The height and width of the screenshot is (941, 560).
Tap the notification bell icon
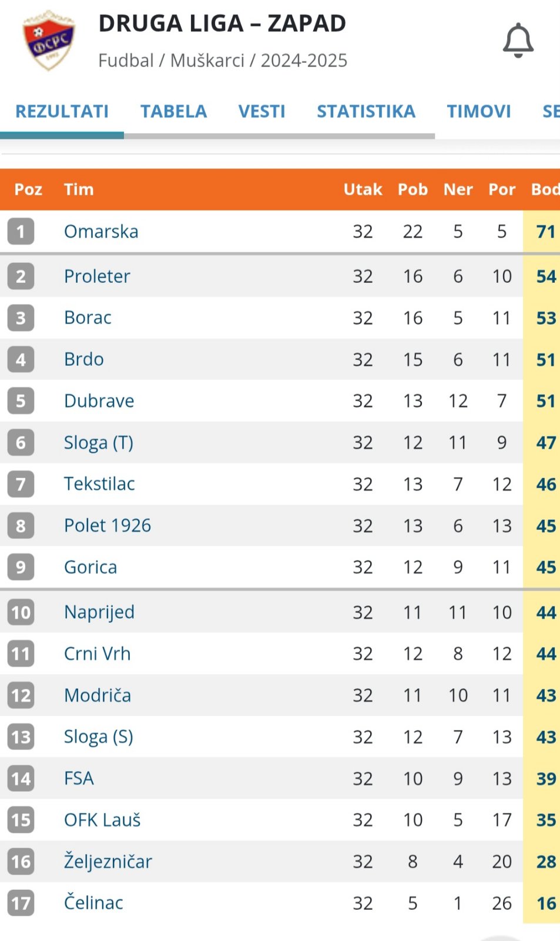pyautogui.click(x=518, y=41)
